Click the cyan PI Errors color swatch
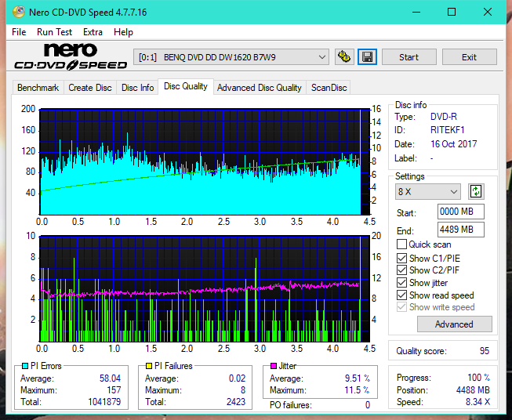The image size is (512, 420). [25, 366]
